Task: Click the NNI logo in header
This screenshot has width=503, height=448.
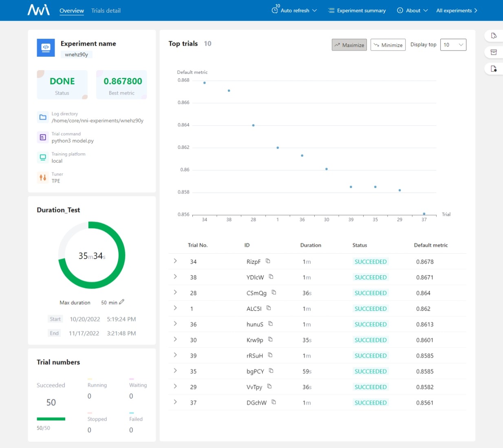Action: click(39, 10)
